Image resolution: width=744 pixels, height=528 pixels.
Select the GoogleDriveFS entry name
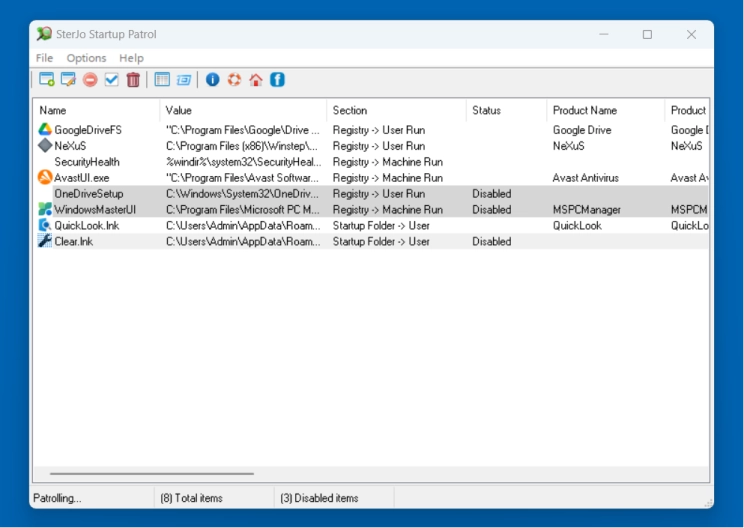[x=88, y=130]
